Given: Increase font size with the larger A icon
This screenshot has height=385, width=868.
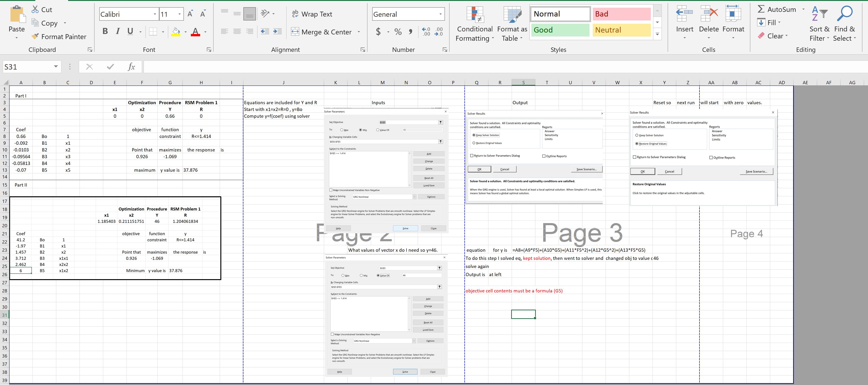Looking at the screenshot, I should coord(190,14).
